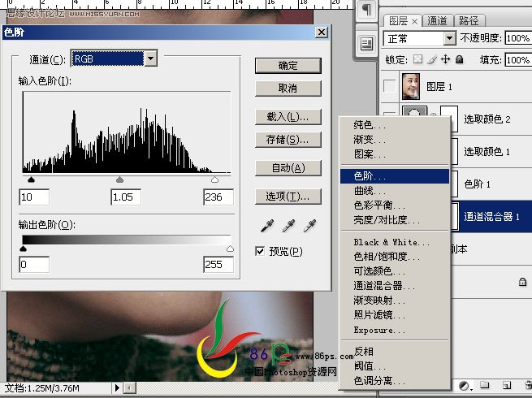
Task: Choose 色调分离 posterize menu entry
Action: coord(395,381)
